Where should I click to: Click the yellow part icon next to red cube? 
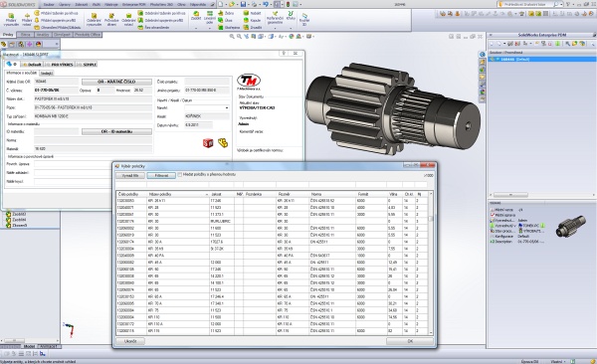pos(223,143)
